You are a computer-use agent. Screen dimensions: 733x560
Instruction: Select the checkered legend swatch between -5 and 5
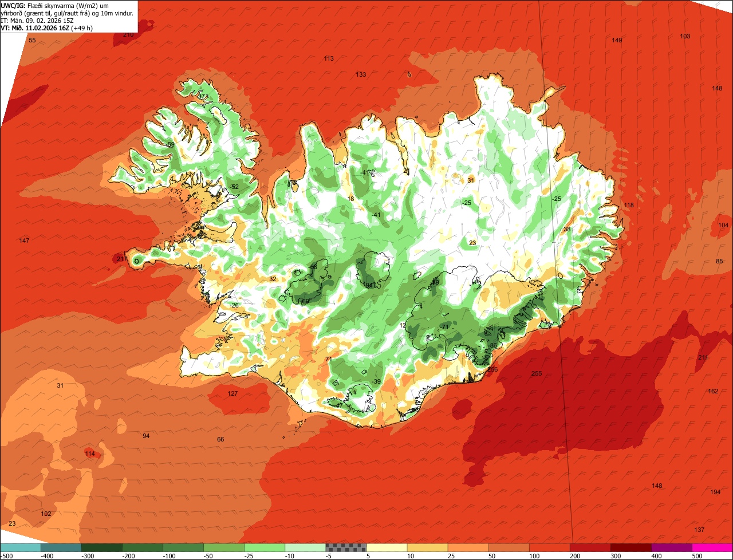tap(346, 547)
